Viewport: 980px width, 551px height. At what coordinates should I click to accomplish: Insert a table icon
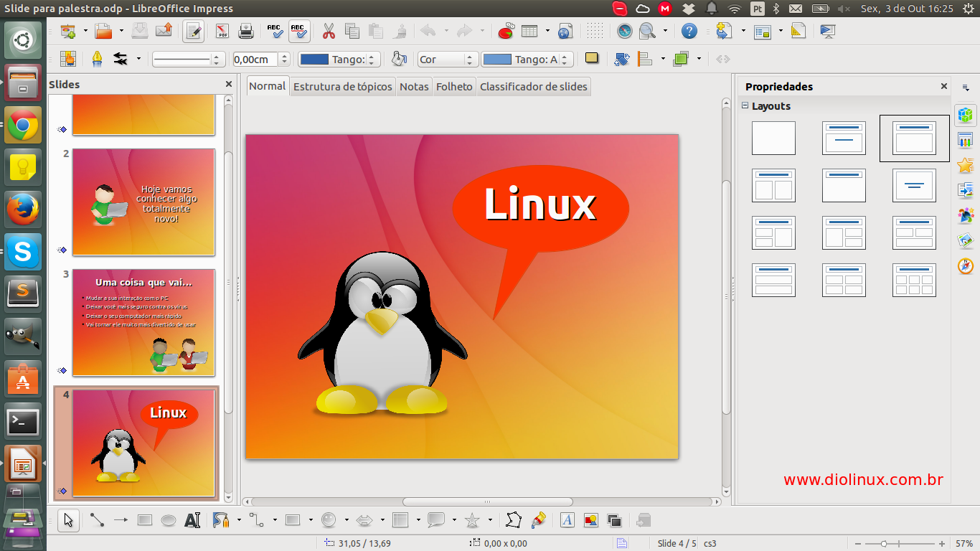click(529, 31)
